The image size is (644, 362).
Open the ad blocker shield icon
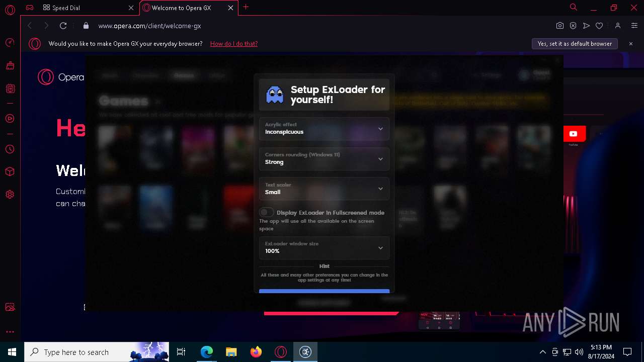(573, 26)
